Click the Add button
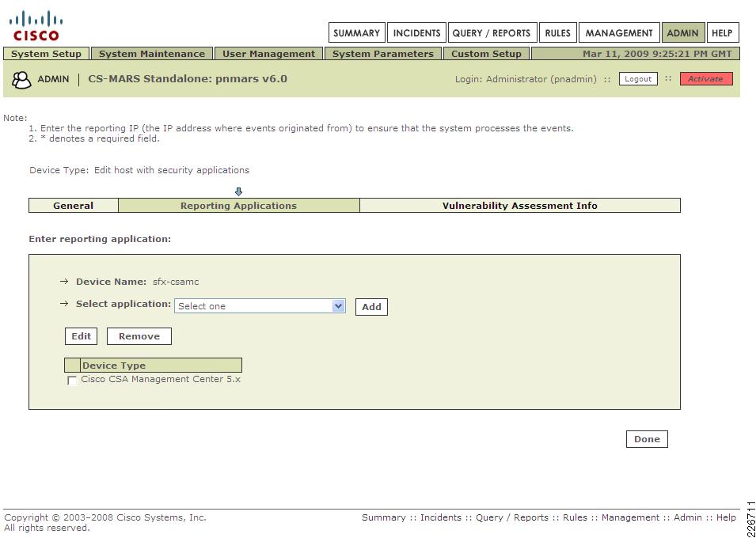The image size is (756, 538). click(371, 307)
